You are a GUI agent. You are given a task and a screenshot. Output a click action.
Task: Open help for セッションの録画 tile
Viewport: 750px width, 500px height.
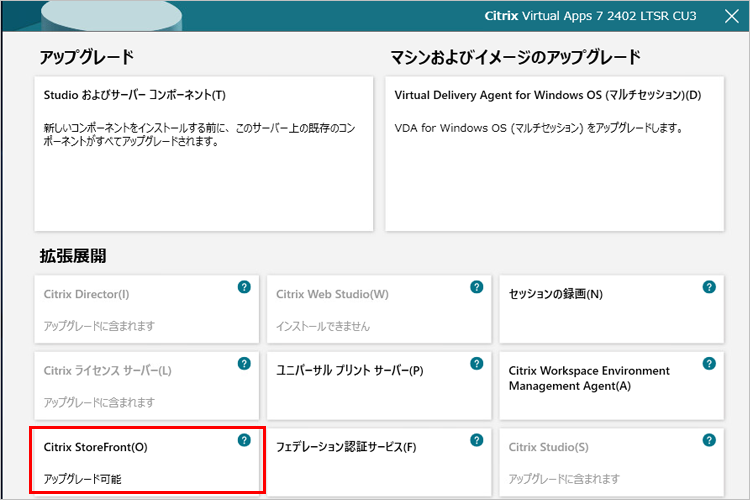pyautogui.click(x=709, y=287)
